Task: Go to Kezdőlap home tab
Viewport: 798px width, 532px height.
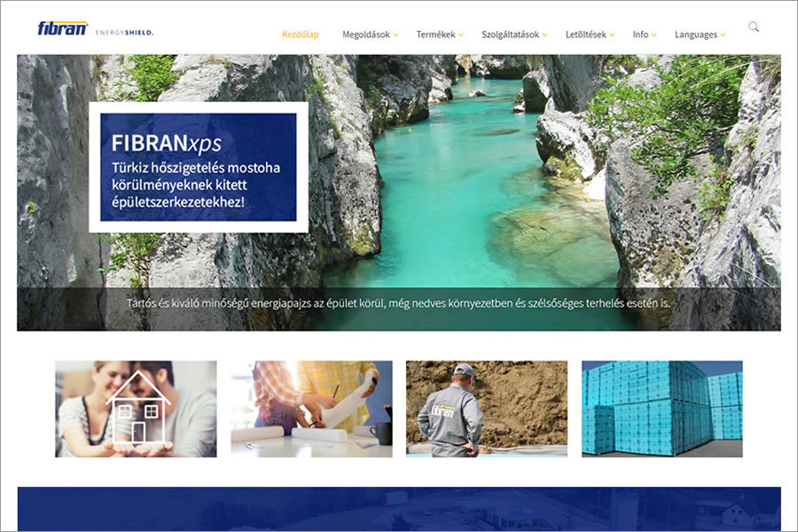Action: coord(301,35)
